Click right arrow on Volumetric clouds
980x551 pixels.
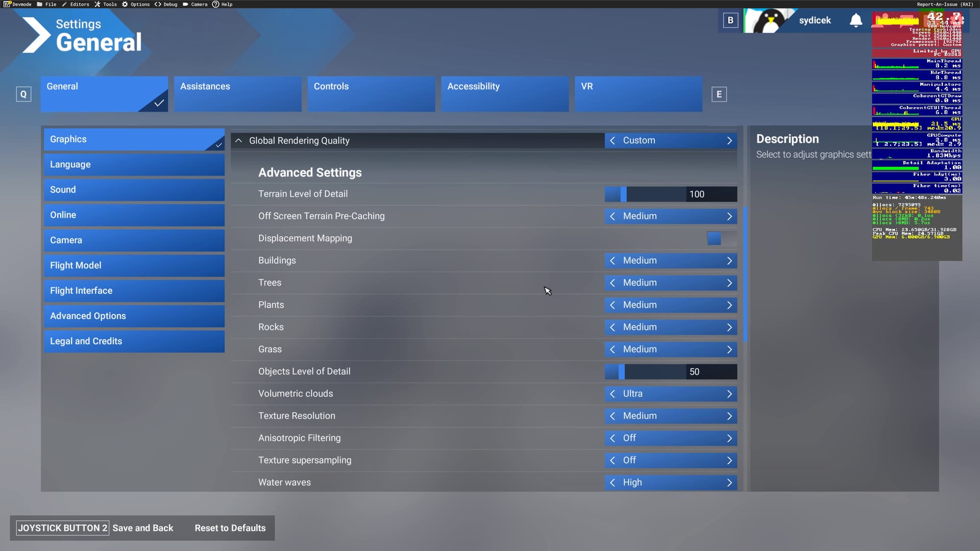[729, 394]
